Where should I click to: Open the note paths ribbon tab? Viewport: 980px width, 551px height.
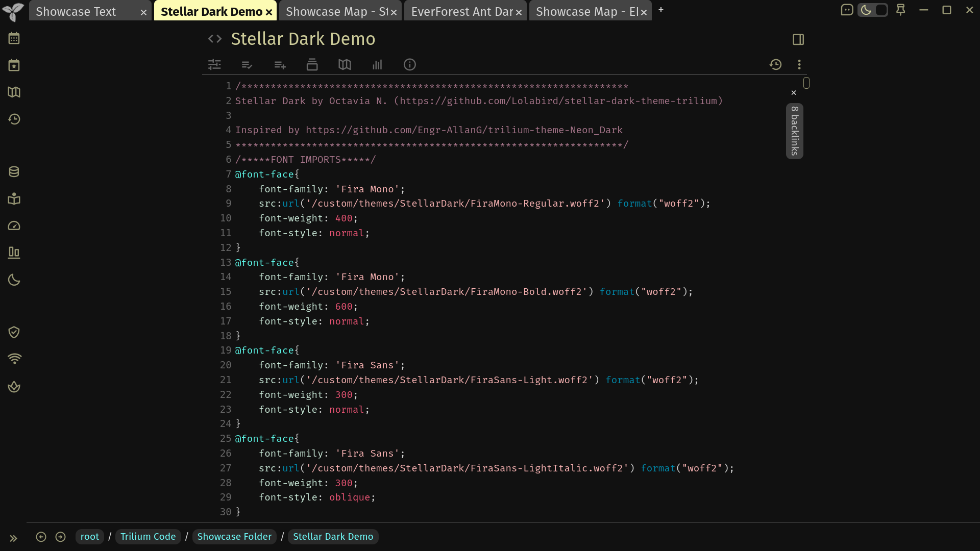click(x=312, y=65)
